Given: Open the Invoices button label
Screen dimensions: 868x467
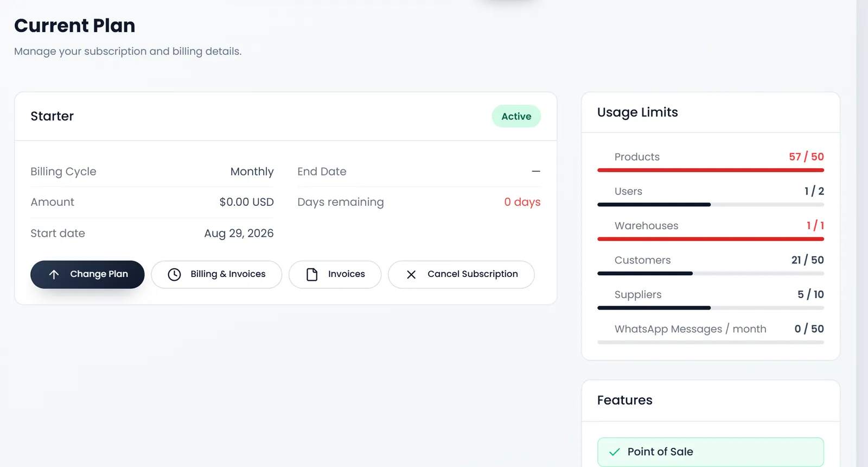Looking at the screenshot, I should point(347,274).
